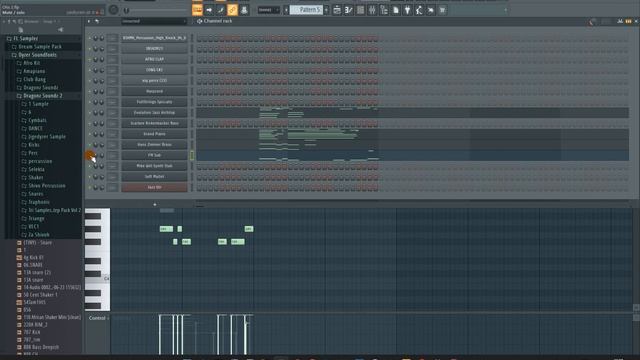Toggle FM Sub channel select indicator
Image resolution: width=640 pixels, height=360 pixels.
pos(192,155)
